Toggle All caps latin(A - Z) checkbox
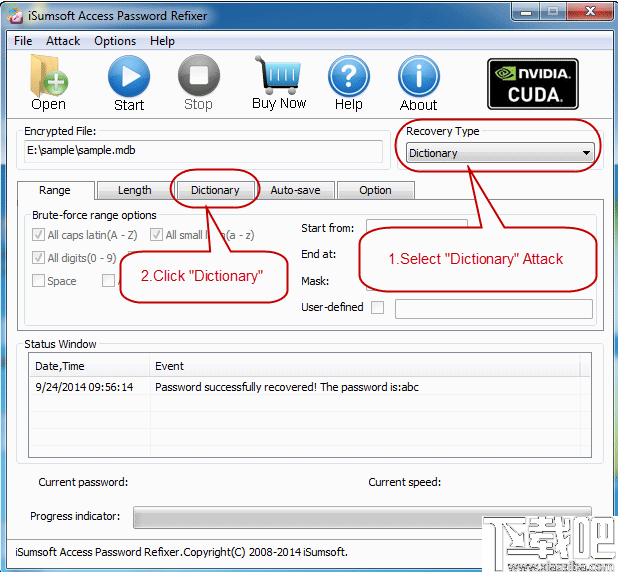The height and width of the screenshot is (572, 618). tap(38, 235)
